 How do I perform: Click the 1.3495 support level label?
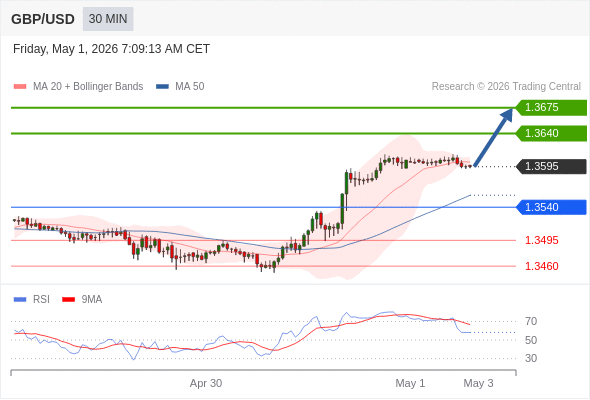[x=541, y=240]
